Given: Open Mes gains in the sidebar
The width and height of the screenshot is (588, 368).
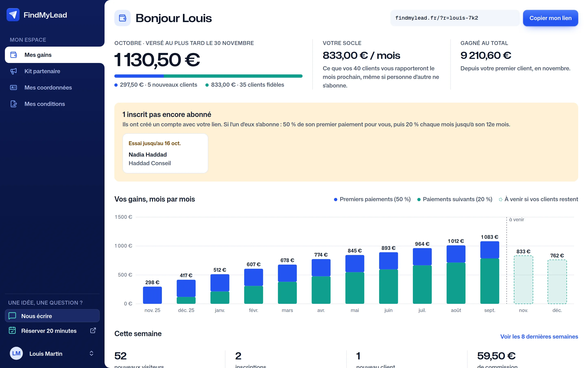Looking at the screenshot, I should click(55, 55).
